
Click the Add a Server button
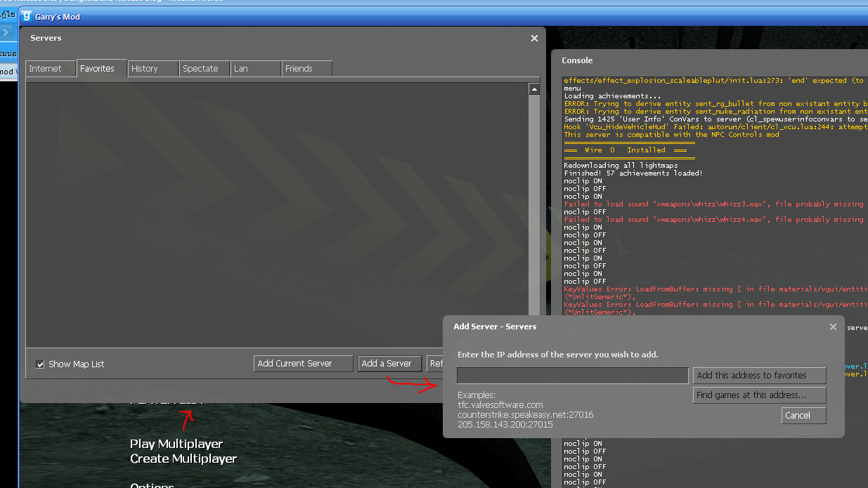[389, 363]
